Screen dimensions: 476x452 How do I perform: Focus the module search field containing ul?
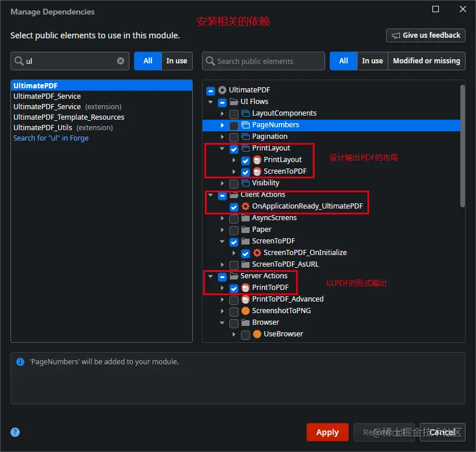[70, 61]
